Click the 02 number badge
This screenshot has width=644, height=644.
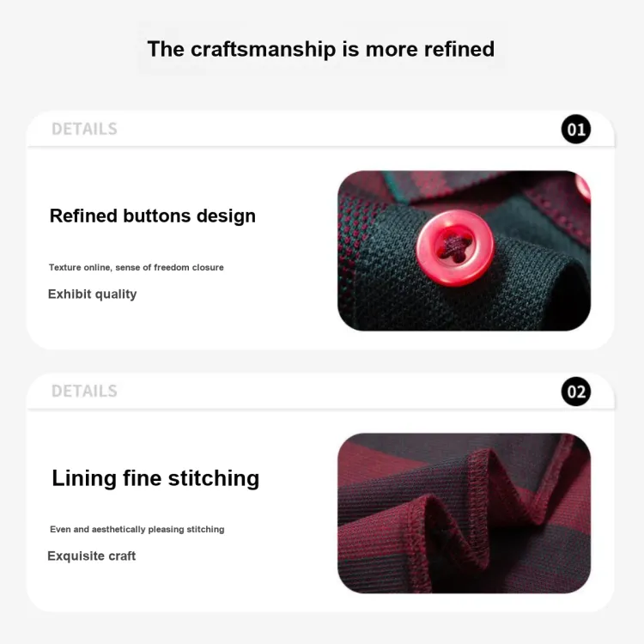pyautogui.click(x=576, y=392)
